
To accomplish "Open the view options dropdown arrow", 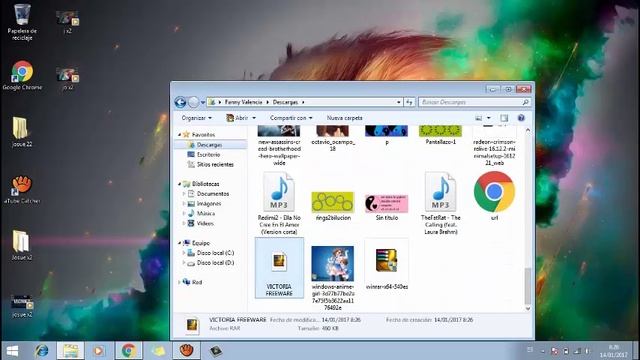I will tap(489, 118).
